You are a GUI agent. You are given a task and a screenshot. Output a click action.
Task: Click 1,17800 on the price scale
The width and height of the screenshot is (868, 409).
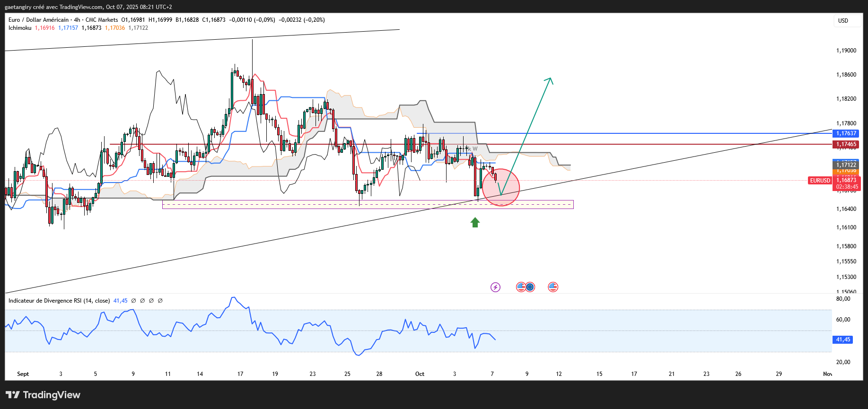(846, 123)
